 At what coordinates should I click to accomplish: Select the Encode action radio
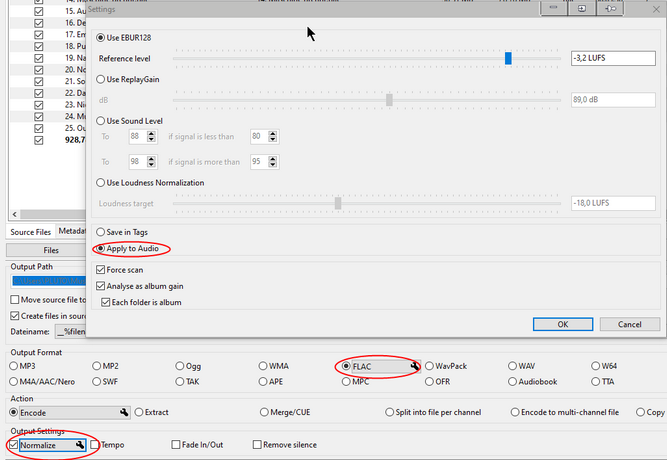pyautogui.click(x=14, y=412)
